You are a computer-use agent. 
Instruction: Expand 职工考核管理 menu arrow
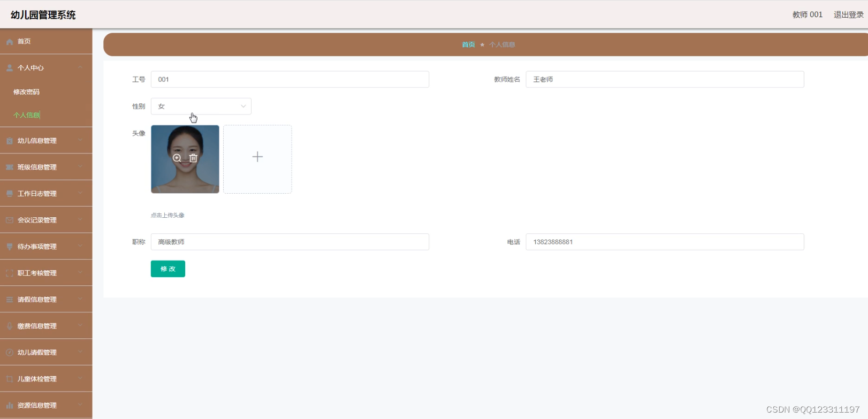point(80,272)
